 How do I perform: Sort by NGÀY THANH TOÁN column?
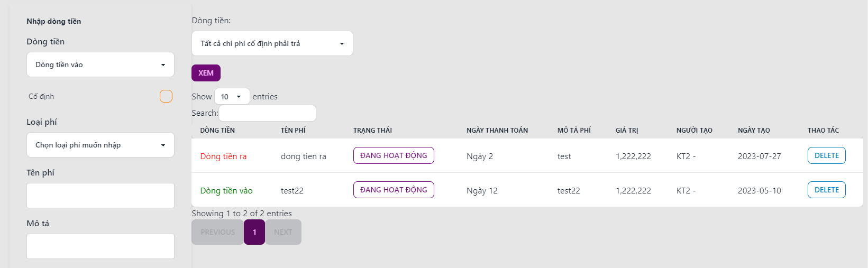coord(497,131)
